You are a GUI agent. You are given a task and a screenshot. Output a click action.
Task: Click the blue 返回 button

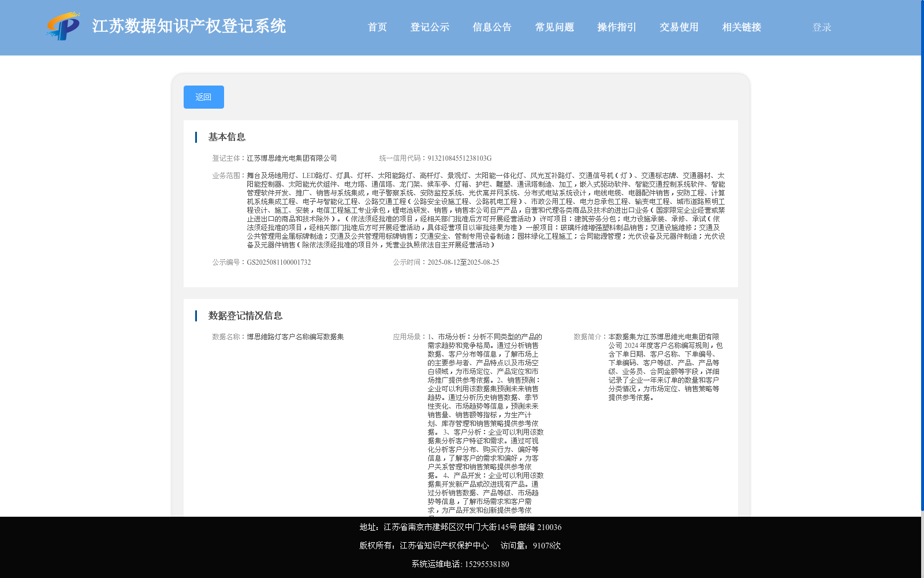coord(204,97)
